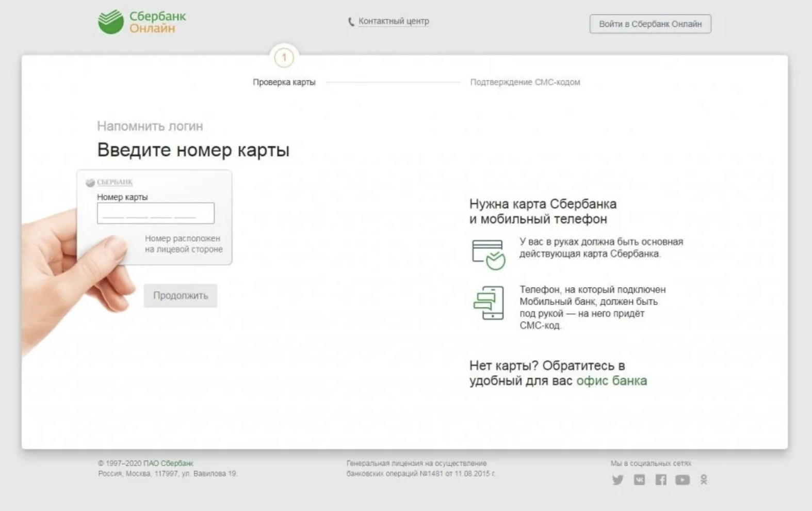Click the address Россия, Москва, 117997 text
Screen dimensions: 812x511
(168, 473)
